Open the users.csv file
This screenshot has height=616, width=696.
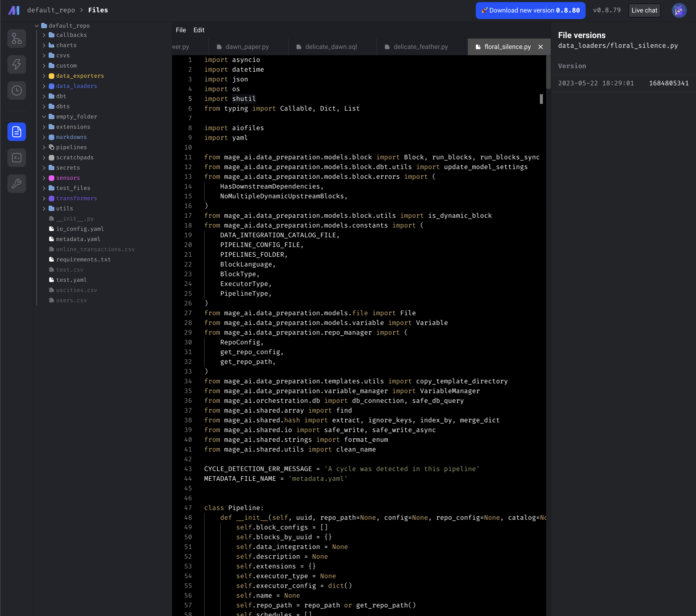[71, 301]
